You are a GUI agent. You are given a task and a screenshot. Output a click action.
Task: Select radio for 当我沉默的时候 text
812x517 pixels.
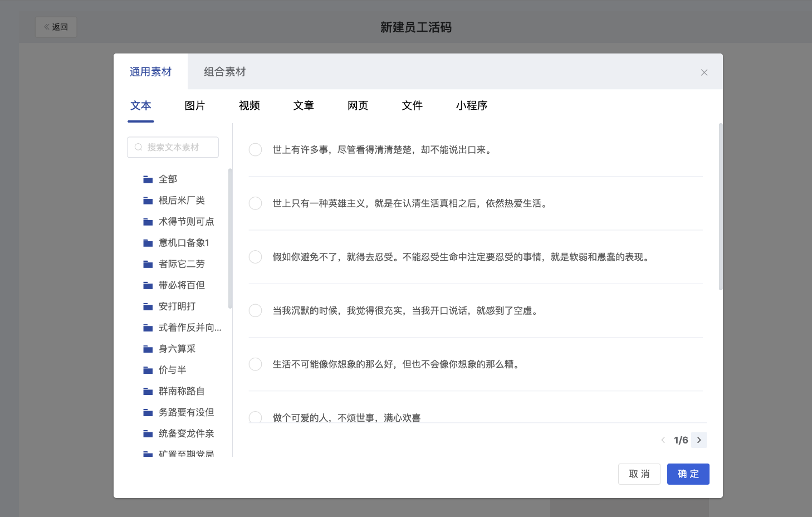[255, 310]
